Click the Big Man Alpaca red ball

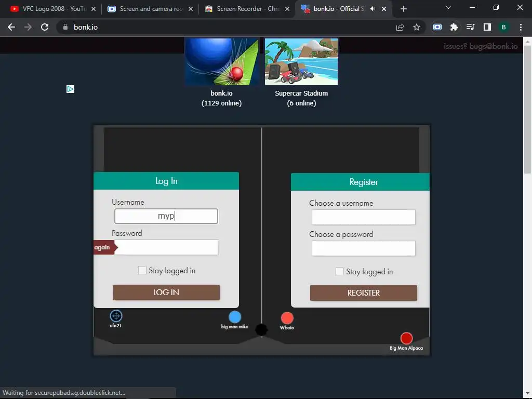(x=406, y=338)
